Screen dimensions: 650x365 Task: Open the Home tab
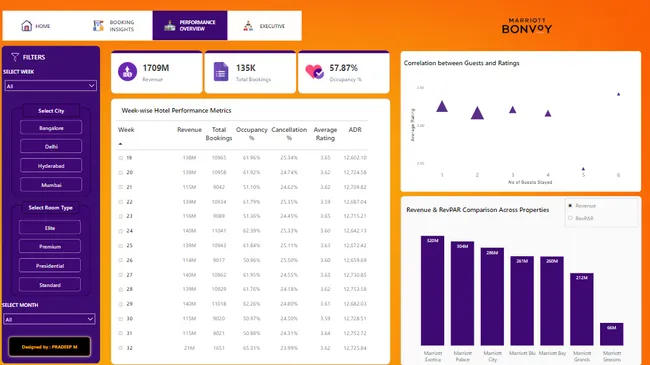(40, 26)
